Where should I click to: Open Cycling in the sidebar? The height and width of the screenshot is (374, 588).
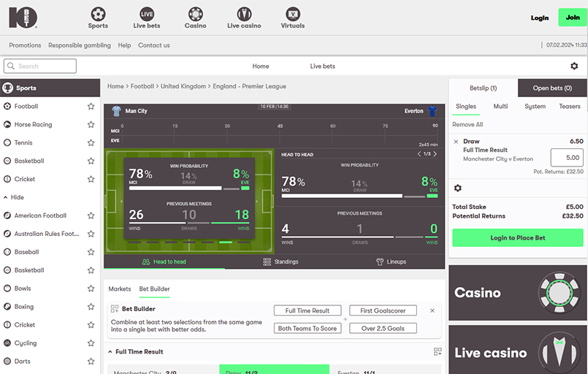pos(26,343)
